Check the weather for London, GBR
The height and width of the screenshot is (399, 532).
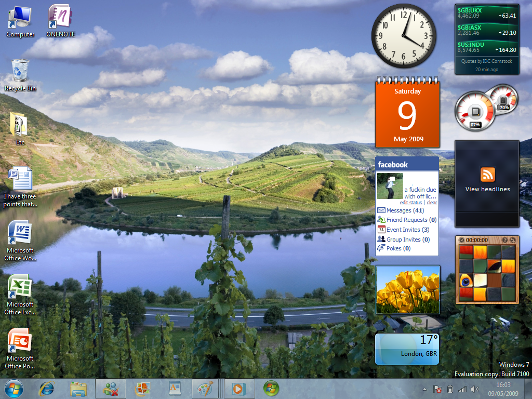tap(407, 348)
